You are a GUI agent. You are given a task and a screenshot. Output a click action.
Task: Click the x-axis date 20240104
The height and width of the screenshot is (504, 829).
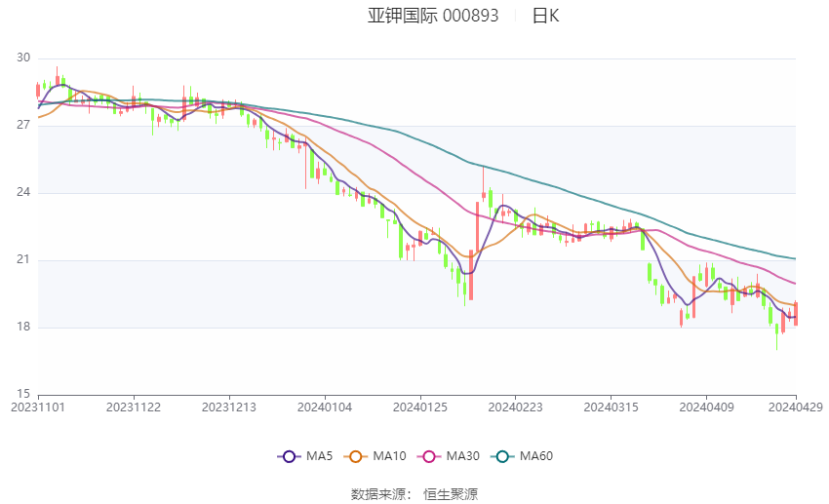pos(325,407)
